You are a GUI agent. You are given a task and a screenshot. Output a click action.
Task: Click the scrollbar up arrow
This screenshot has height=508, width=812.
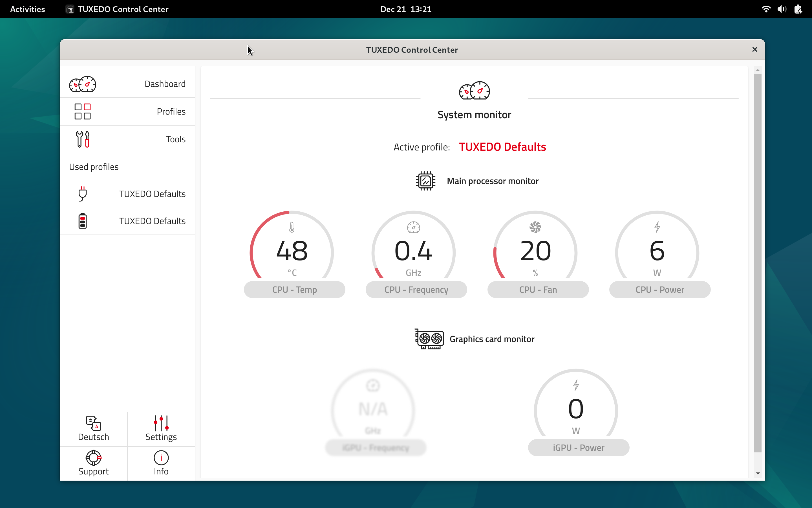tap(758, 70)
